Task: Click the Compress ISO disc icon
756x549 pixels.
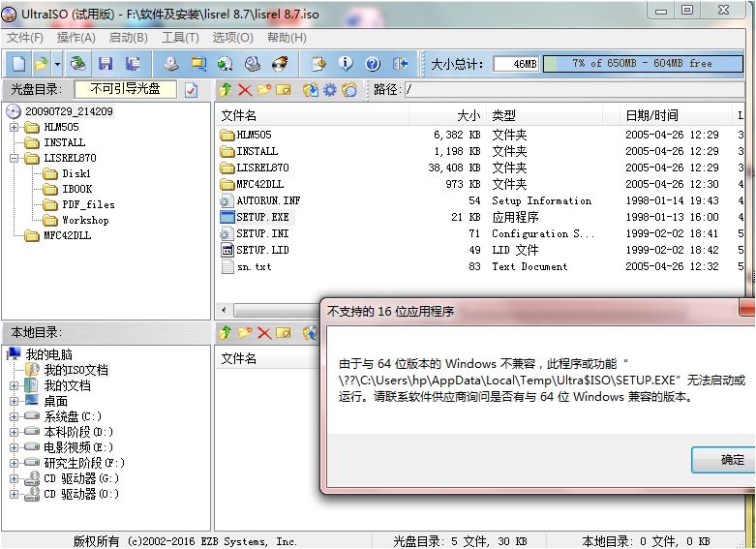Action: tap(226, 64)
